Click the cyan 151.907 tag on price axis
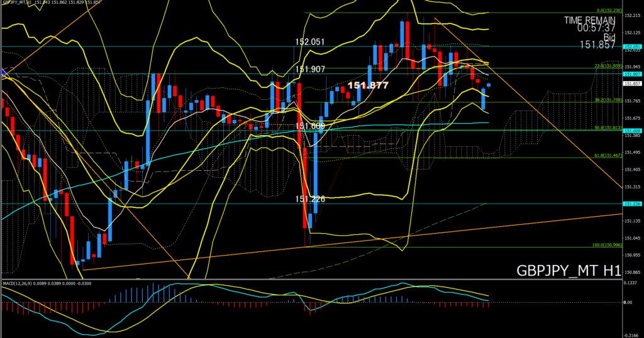Image resolution: width=644 pixels, height=338 pixels. (x=632, y=74)
